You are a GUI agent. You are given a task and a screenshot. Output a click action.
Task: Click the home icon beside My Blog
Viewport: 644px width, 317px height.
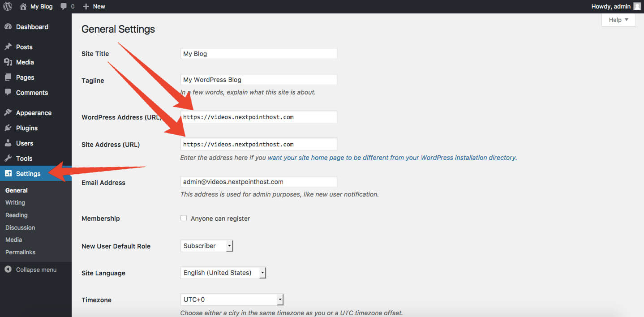[23, 6]
